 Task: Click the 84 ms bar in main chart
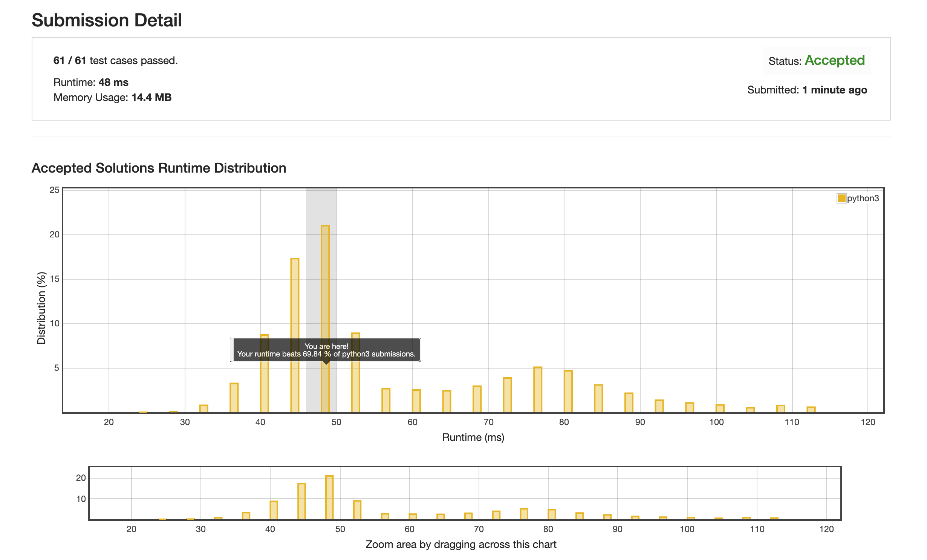click(598, 399)
